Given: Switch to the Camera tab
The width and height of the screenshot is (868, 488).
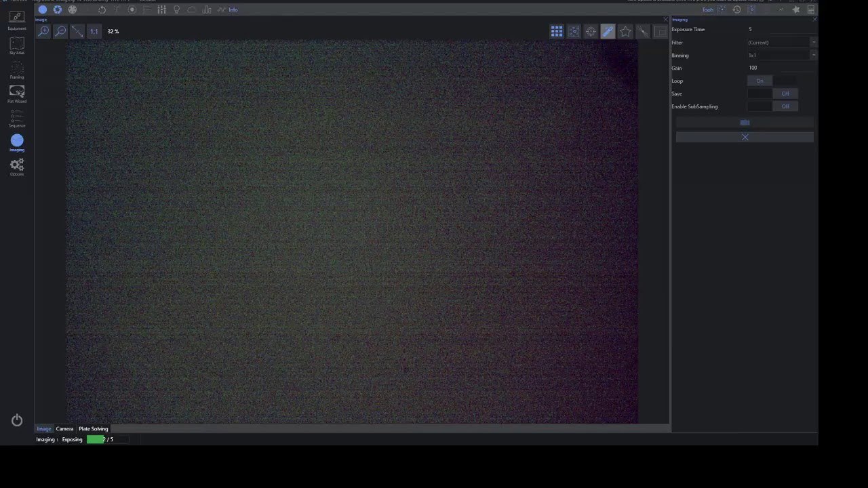Looking at the screenshot, I should tap(64, 429).
